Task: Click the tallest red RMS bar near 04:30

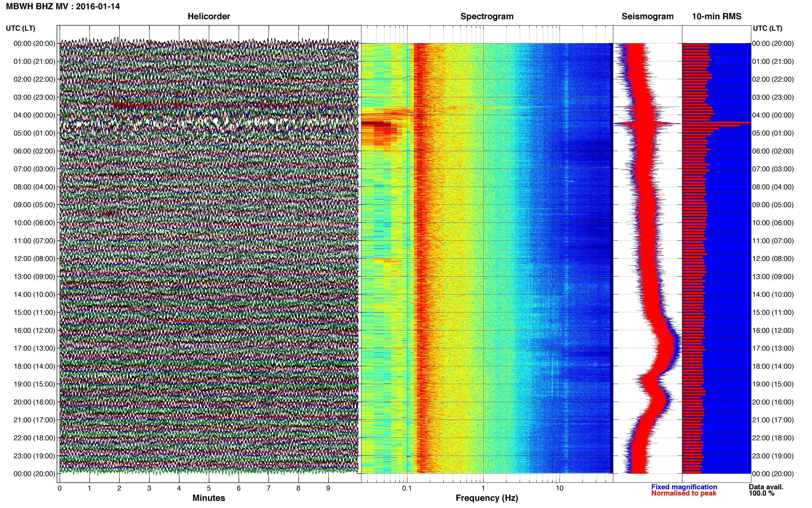Action: click(716, 123)
